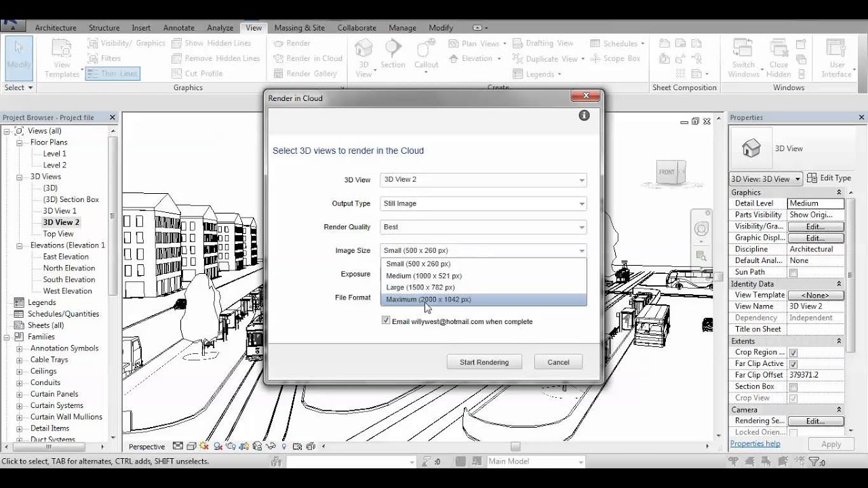Switch to the Manage ribbon tab
The image size is (868, 488).
[402, 28]
